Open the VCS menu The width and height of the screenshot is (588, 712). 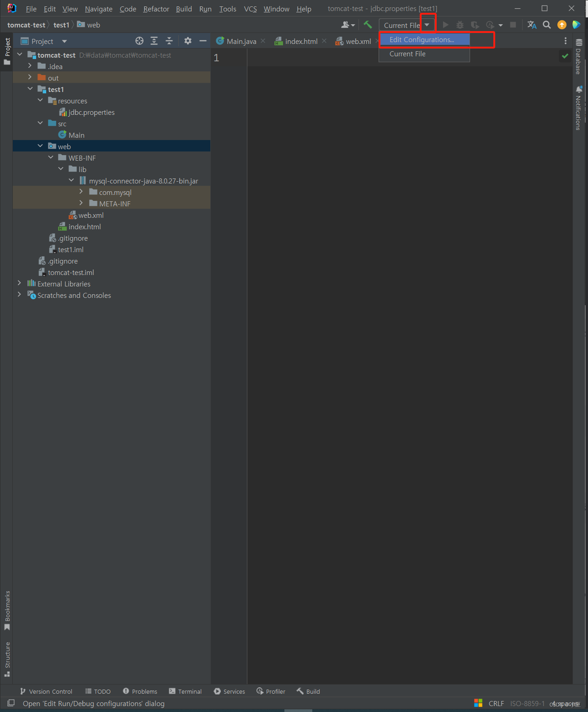click(251, 9)
